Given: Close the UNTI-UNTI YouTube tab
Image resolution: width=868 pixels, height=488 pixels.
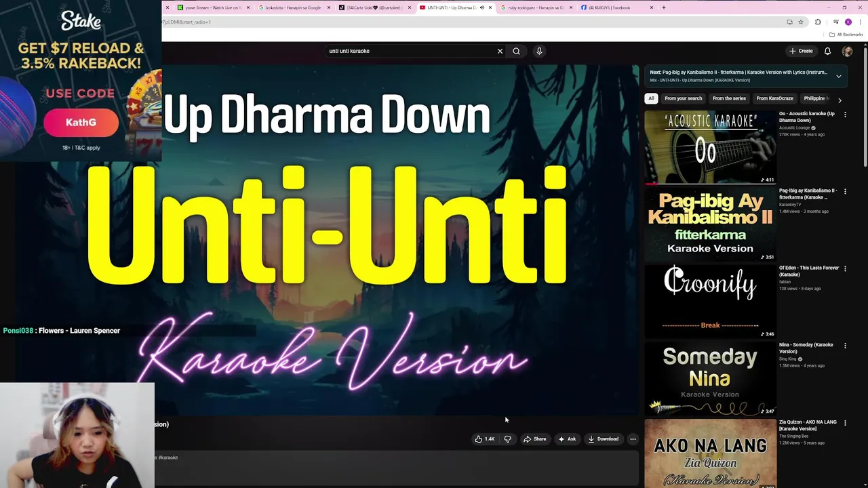Looking at the screenshot, I should click(490, 7).
